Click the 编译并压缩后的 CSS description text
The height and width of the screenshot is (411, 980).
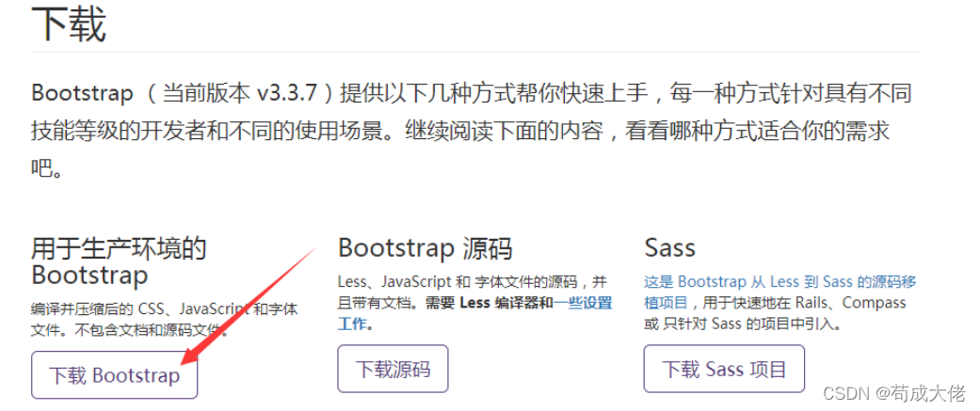click(165, 319)
